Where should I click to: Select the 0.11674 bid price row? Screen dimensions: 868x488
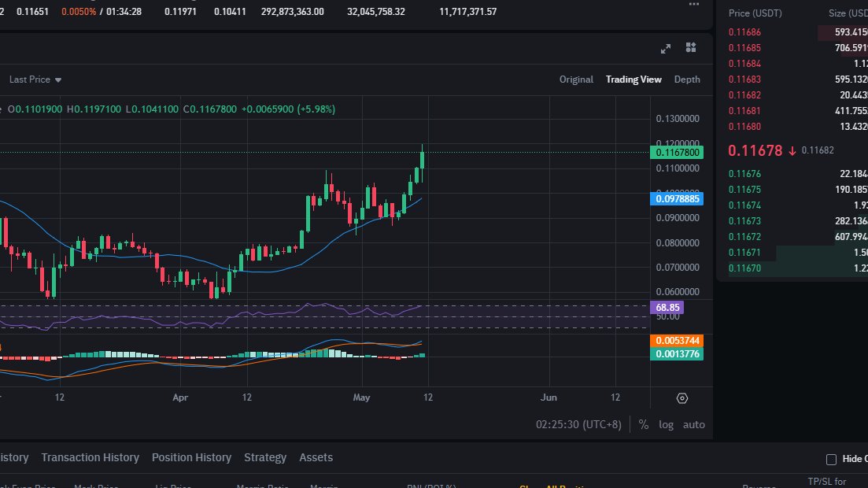798,205
